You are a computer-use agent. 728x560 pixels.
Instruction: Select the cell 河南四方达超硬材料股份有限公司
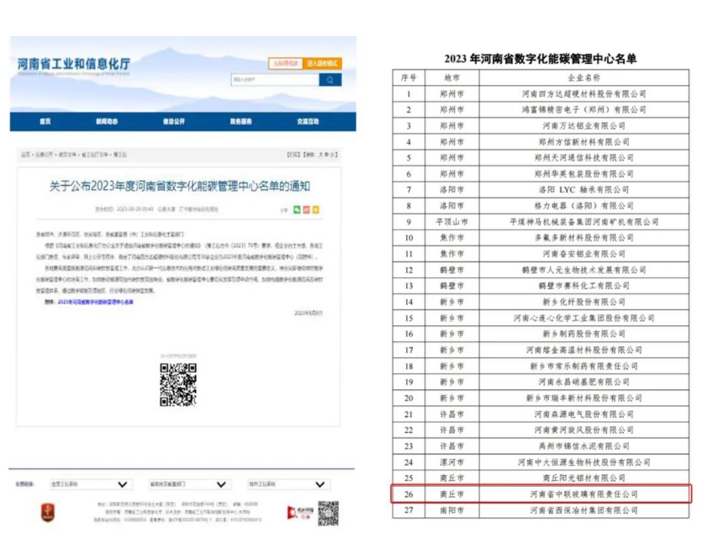584,94
